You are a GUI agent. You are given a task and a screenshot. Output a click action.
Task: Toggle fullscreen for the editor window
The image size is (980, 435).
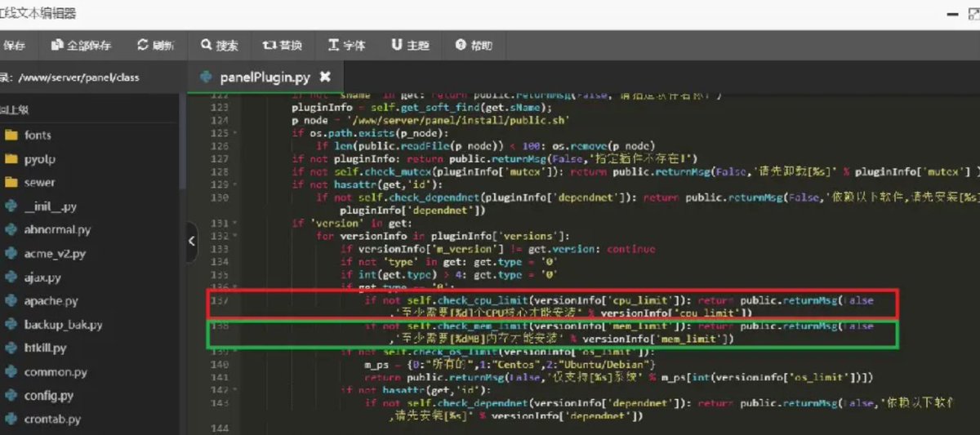973,14
